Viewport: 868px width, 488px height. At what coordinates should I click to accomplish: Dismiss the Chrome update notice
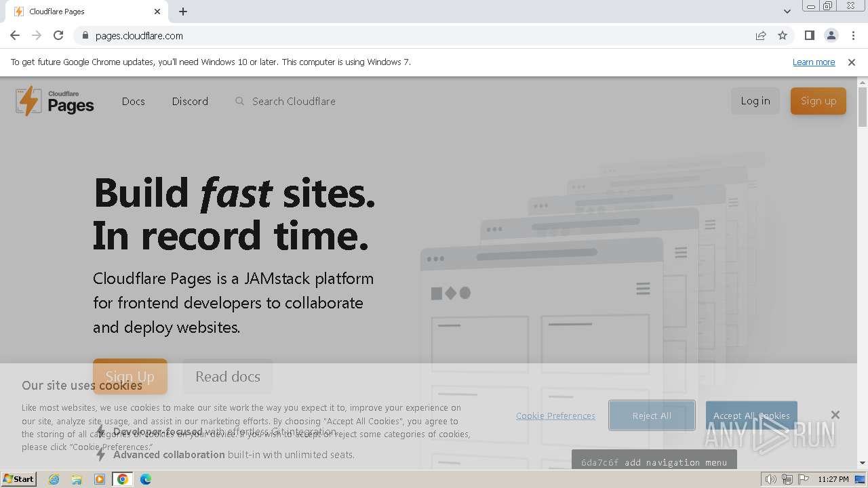(852, 62)
